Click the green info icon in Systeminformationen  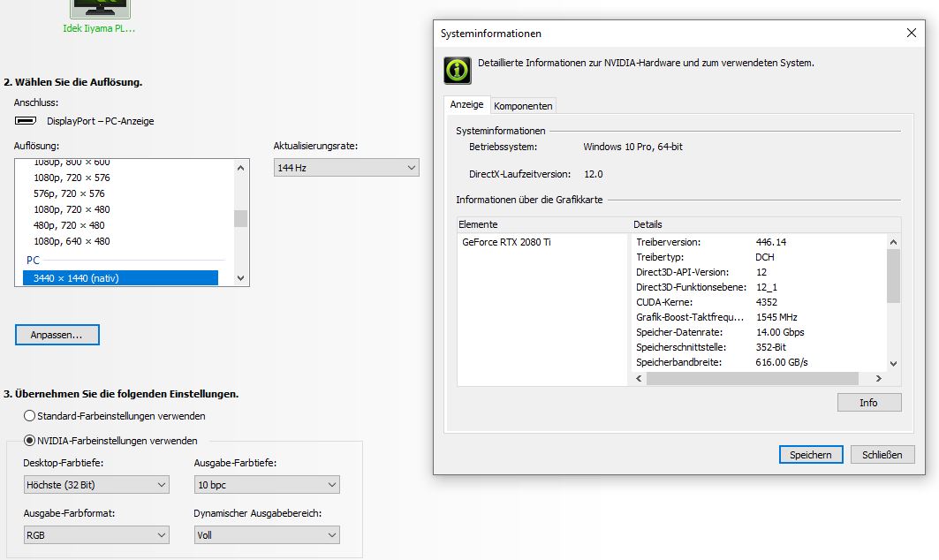coord(458,70)
